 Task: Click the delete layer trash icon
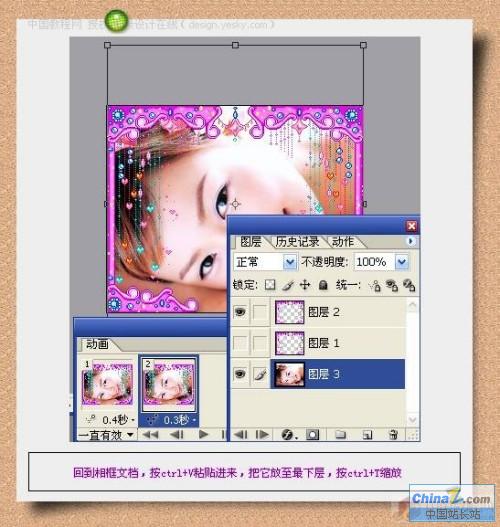(393, 435)
